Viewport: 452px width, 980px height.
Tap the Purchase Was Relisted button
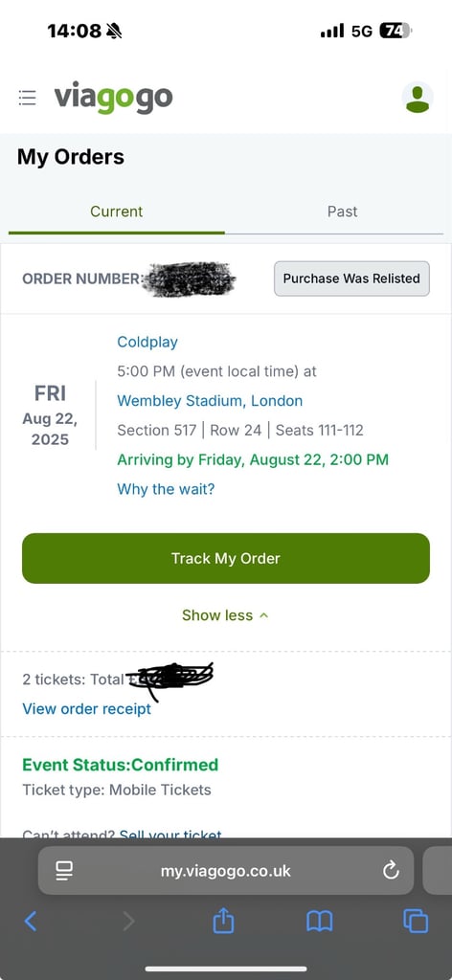click(351, 278)
